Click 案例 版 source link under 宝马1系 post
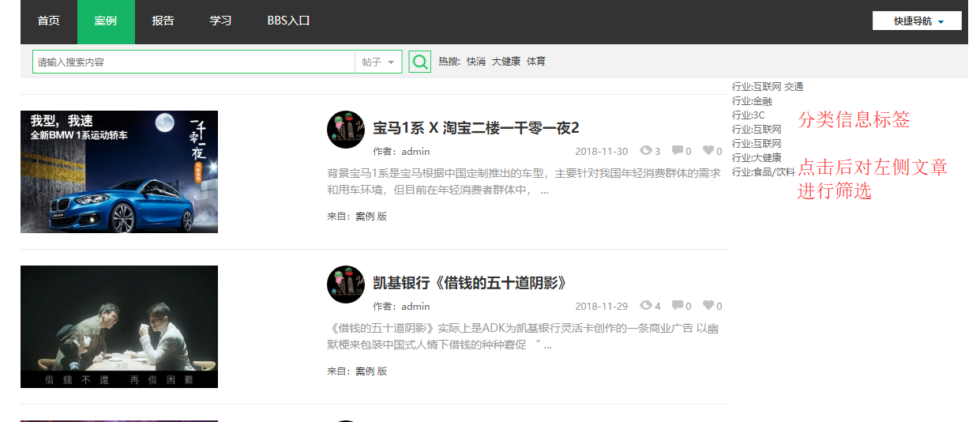980x422 pixels. [x=371, y=217]
